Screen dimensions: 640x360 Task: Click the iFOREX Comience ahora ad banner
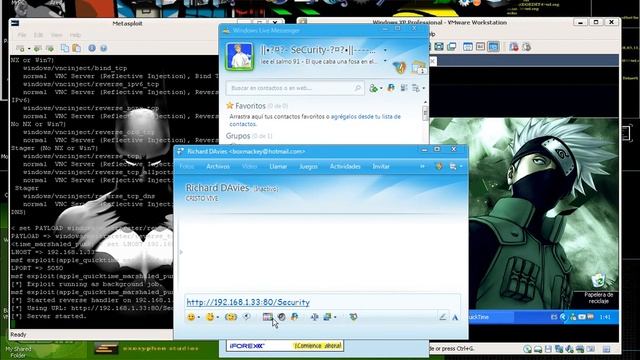click(285, 346)
